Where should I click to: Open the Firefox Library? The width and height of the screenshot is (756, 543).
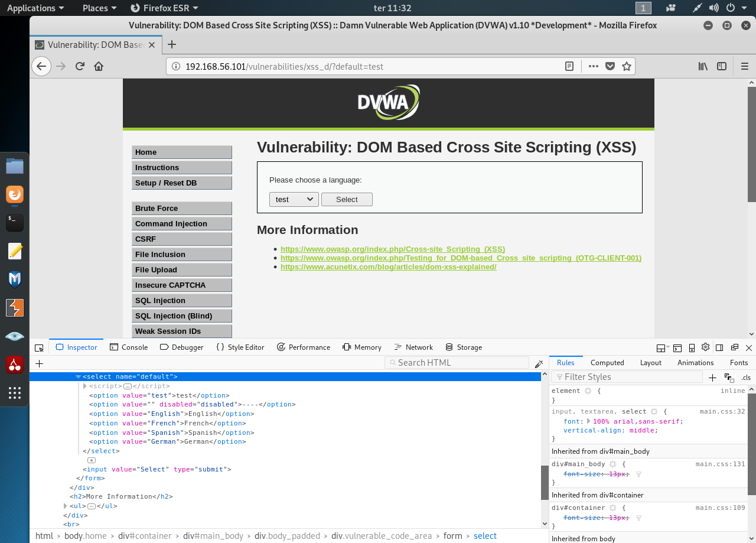point(703,66)
